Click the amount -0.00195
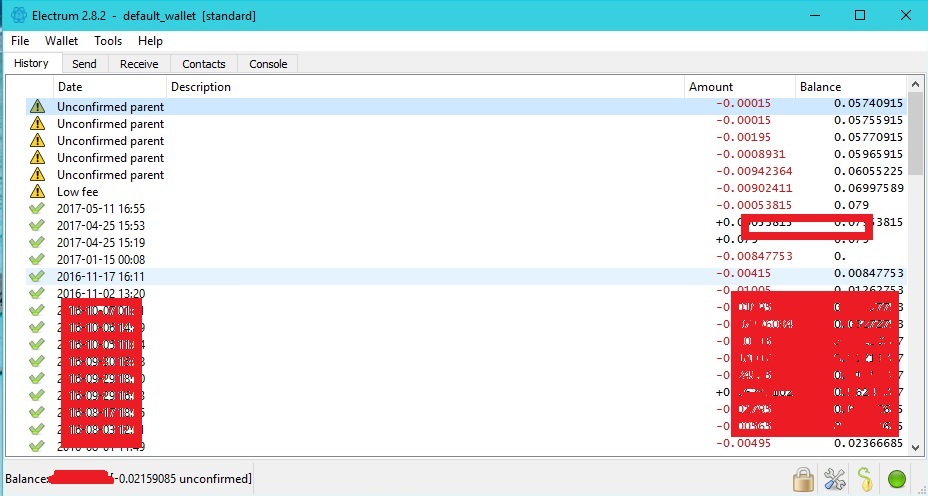Image resolution: width=928 pixels, height=496 pixels. tap(743, 137)
